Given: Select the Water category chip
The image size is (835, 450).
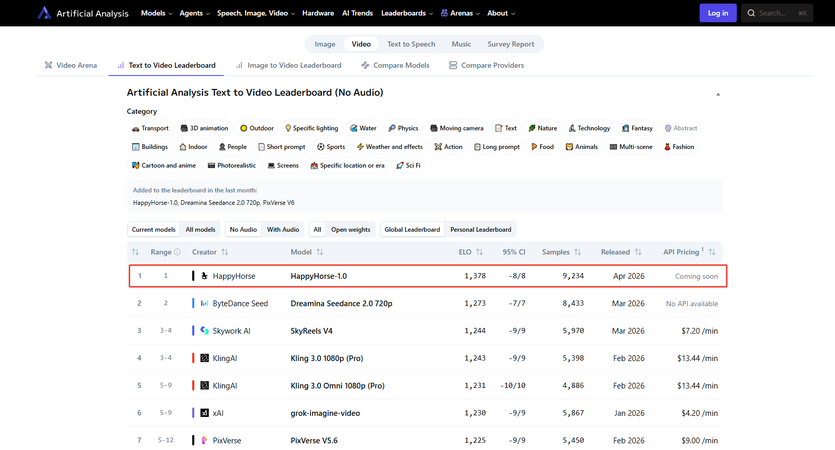Looking at the screenshot, I should tap(363, 128).
